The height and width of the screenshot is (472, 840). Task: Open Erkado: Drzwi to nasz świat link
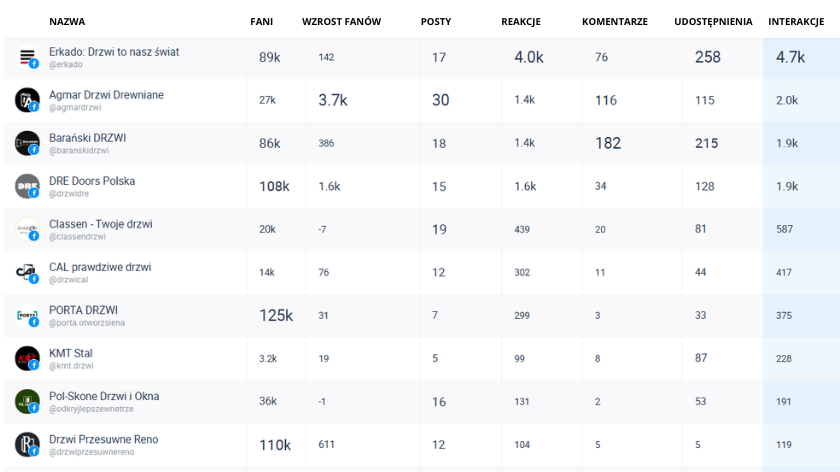[114, 52]
